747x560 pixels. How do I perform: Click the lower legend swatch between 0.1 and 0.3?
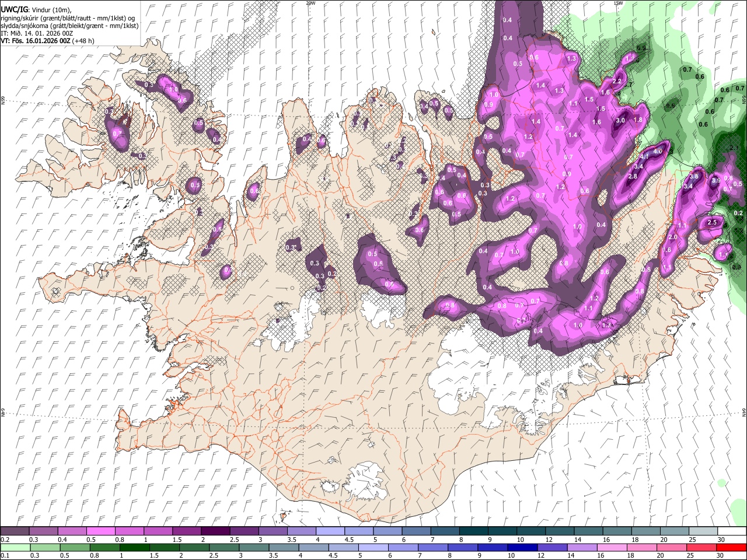click(15, 547)
